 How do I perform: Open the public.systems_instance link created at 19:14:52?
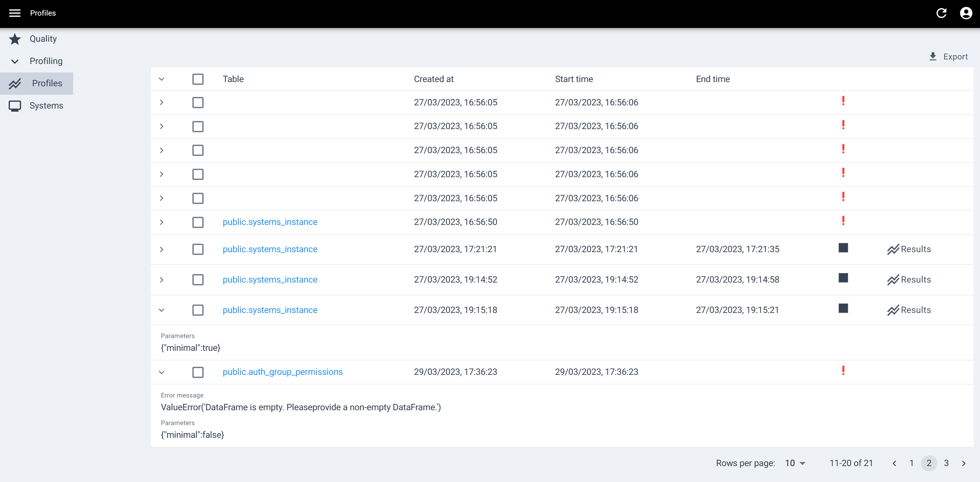270,280
